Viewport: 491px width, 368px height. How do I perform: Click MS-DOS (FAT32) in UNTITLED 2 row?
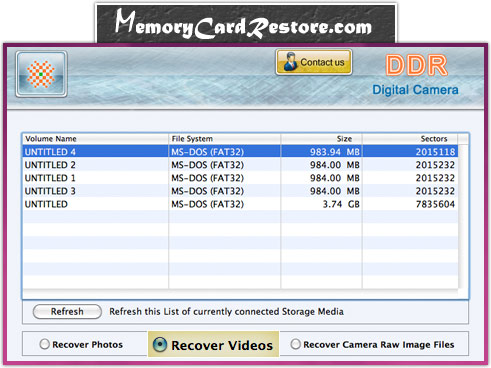(x=207, y=165)
